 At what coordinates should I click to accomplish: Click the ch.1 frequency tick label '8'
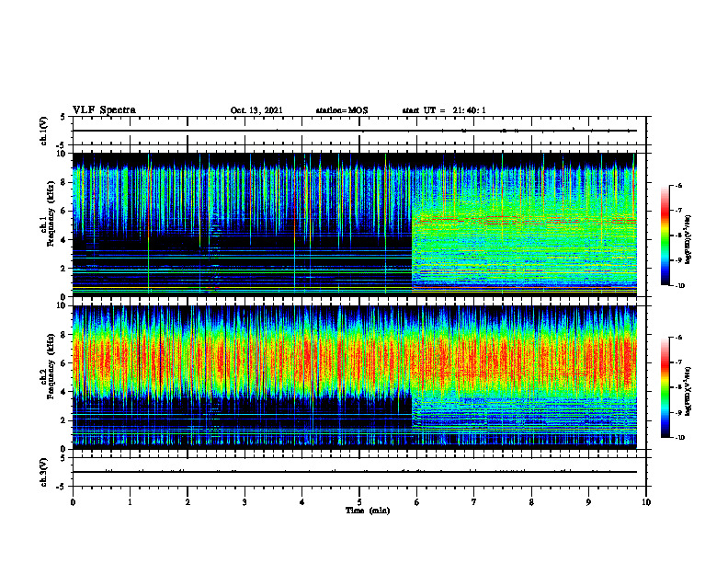point(64,182)
